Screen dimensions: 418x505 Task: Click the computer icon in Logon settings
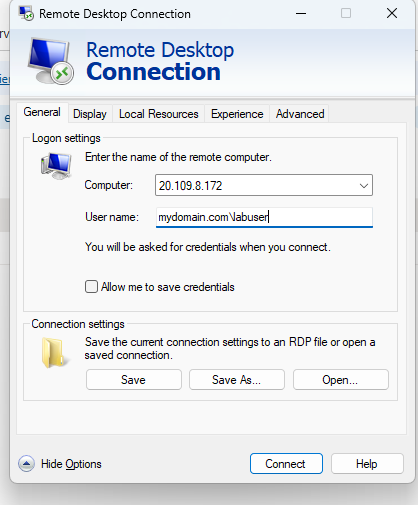click(56, 166)
